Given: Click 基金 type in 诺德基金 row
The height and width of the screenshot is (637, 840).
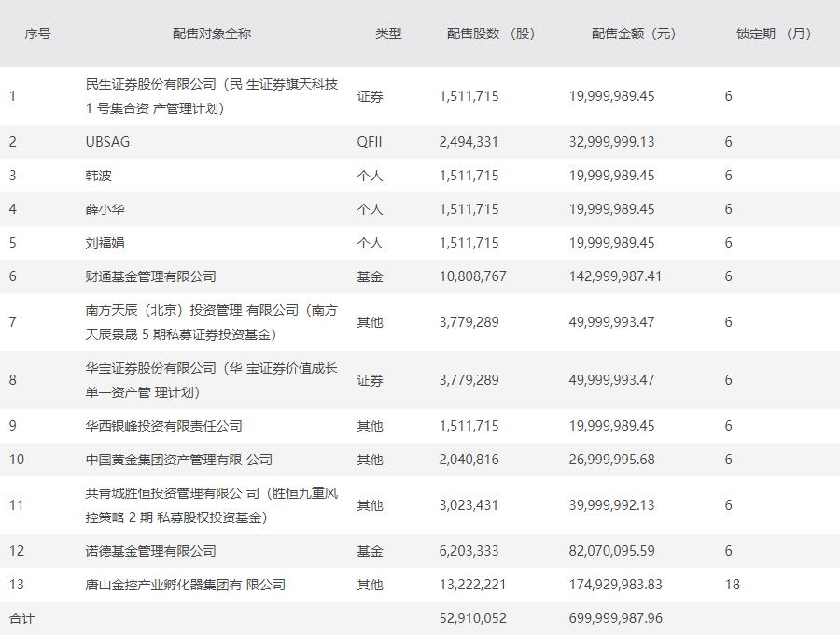Looking at the screenshot, I should 370,551.
